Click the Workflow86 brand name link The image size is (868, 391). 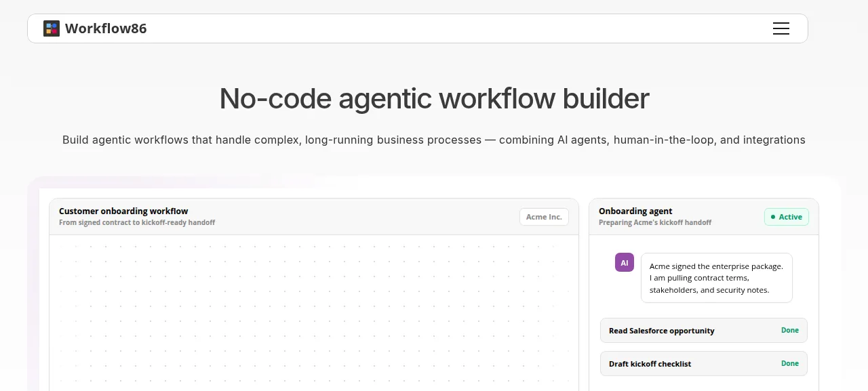tap(106, 28)
